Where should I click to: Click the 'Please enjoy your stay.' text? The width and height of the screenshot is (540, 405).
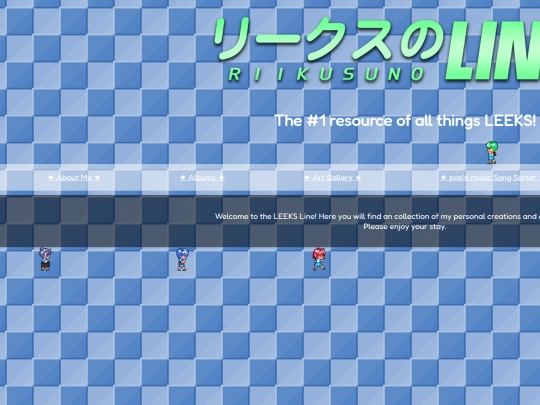(x=405, y=227)
